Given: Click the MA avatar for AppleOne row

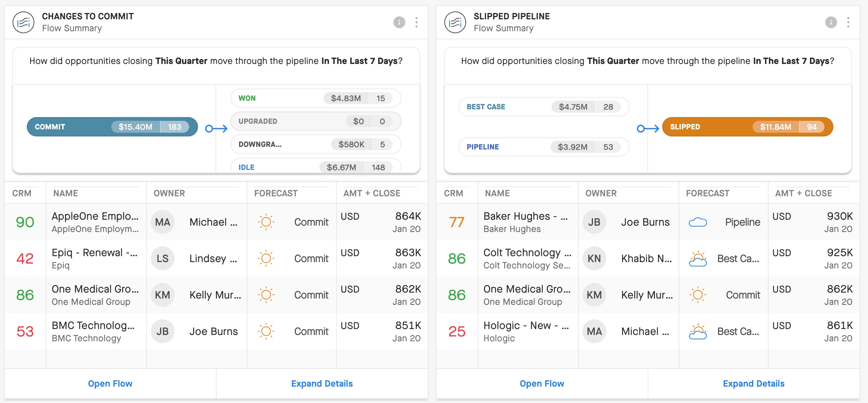Looking at the screenshot, I should [163, 222].
